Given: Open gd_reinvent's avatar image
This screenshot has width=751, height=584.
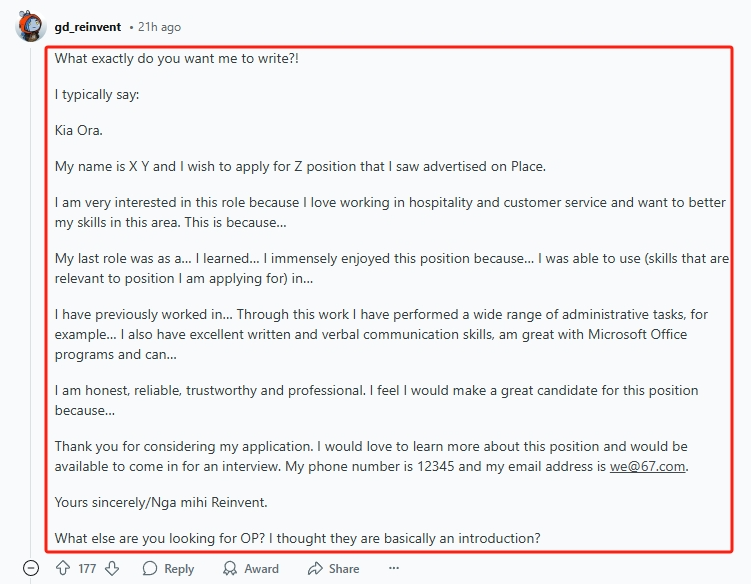Looking at the screenshot, I should pos(30,26).
